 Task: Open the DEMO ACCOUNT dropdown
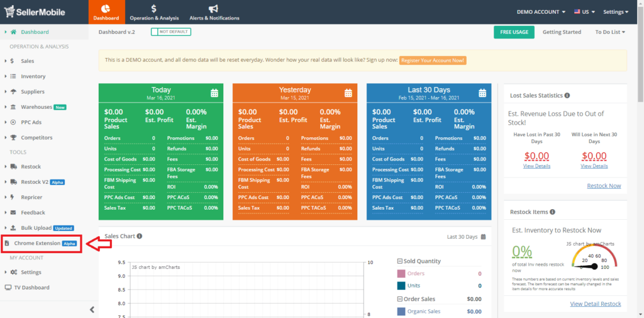(x=541, y=12)
